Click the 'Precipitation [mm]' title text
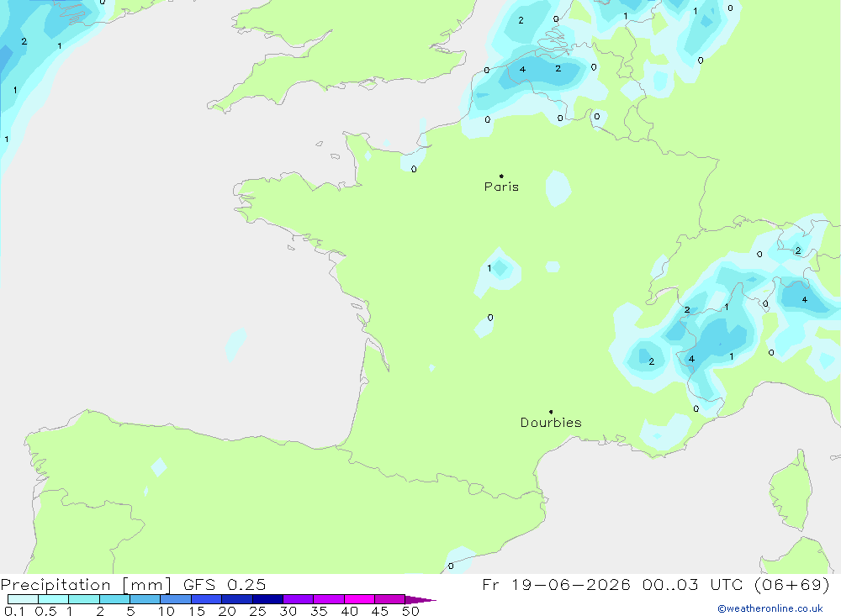The height and width of the screenshot is (616, 841). (x=86, y=585)
